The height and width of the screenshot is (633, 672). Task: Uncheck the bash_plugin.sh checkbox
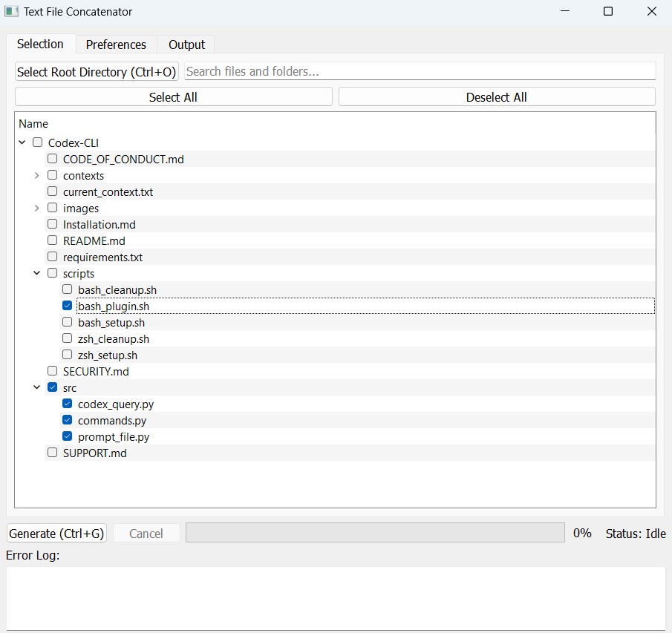tap(68, 306)
